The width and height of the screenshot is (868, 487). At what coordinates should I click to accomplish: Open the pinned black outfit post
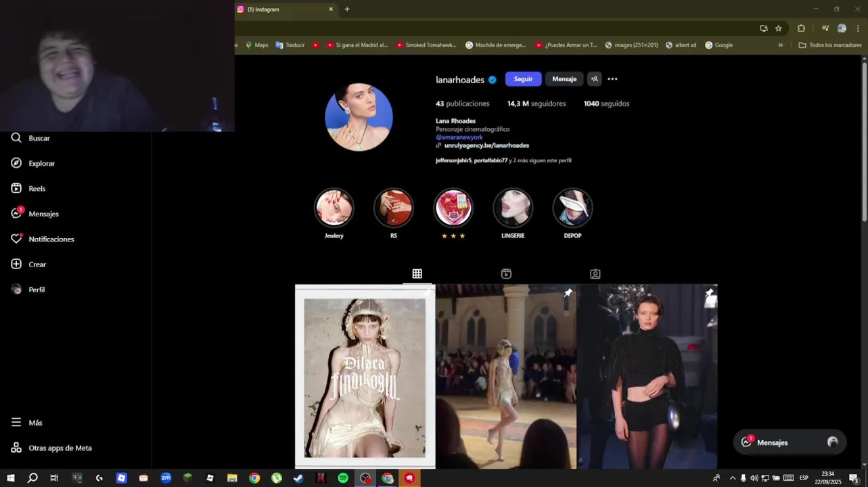(x=647, y=377)
